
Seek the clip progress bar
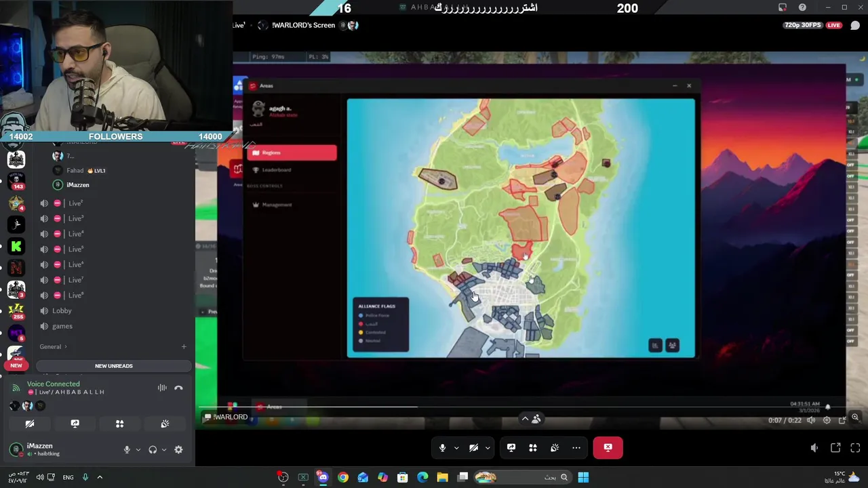click(512, 407)
